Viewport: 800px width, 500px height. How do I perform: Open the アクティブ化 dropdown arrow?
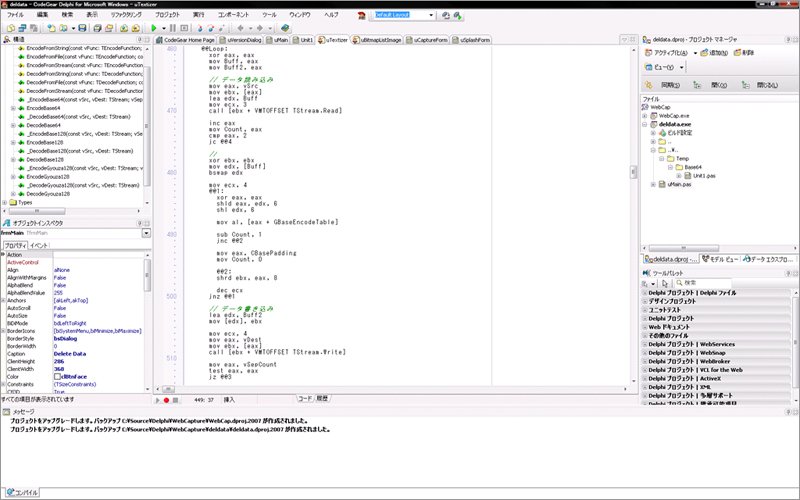tap(695, 53)
